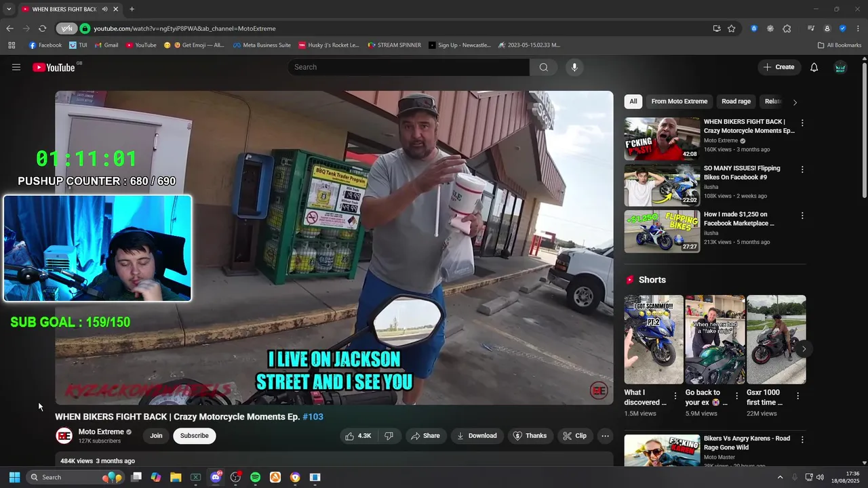Viewport: 868px width, 488px height.
Task: Click the browser address bar URL
Action: [x=184, y=28]
